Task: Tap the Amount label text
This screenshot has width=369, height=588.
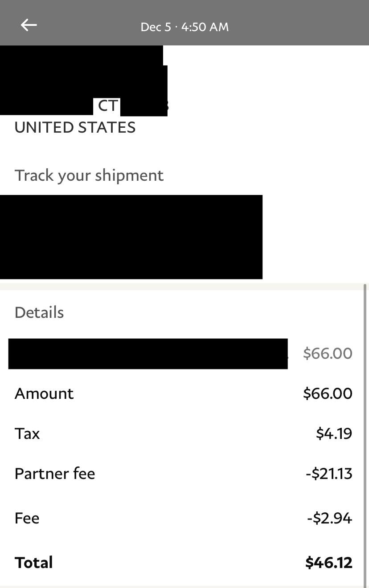Action: (44, 393)
